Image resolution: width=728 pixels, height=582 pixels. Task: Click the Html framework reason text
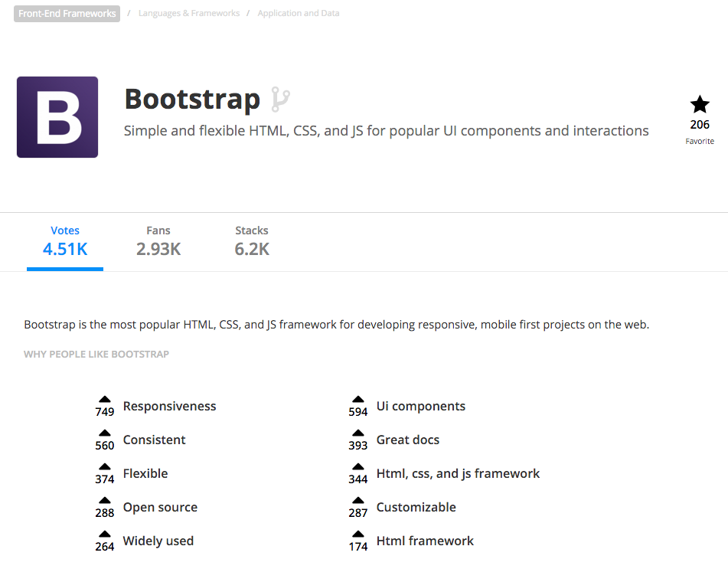click(425, 541)
